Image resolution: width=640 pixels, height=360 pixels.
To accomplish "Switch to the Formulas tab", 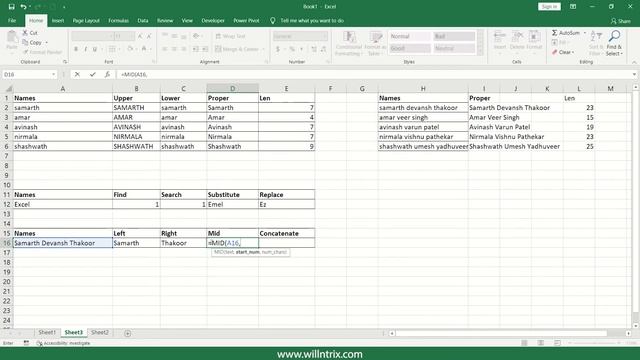I will tap(118, 20).
